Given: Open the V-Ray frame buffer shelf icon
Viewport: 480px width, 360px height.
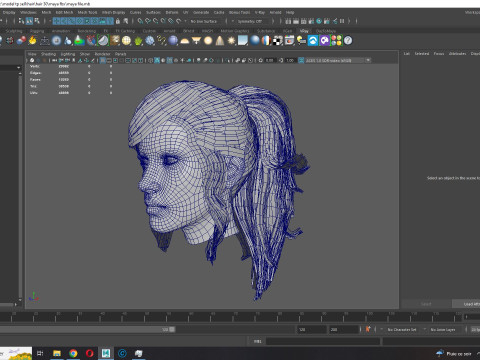Looking at the screenshot, I should point(289,41).
